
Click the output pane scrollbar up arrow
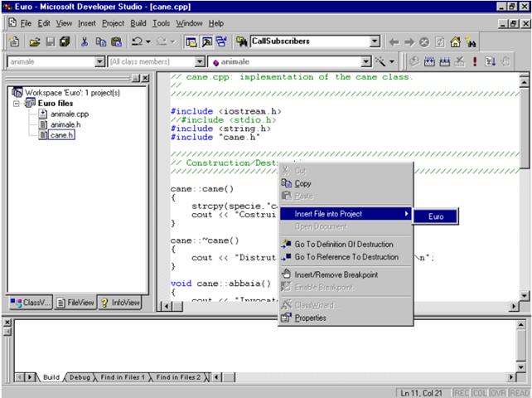point(520,325)
